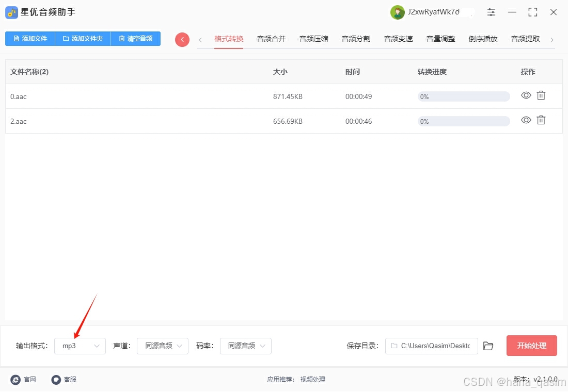Open the user avatar profile icon
This screenshot has height=392, width=568.
click(x=398, y=12)
